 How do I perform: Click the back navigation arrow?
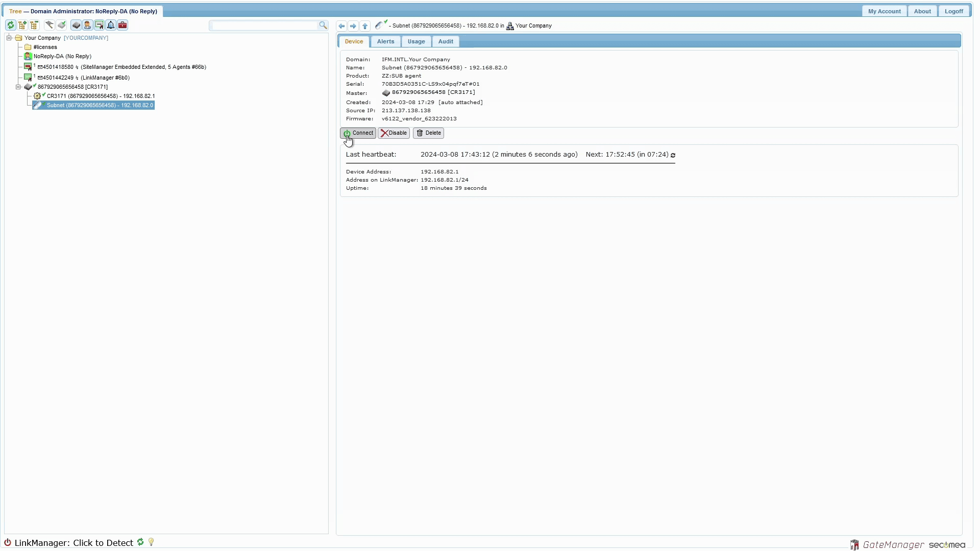pyautogui.click(x=341, y=26)
